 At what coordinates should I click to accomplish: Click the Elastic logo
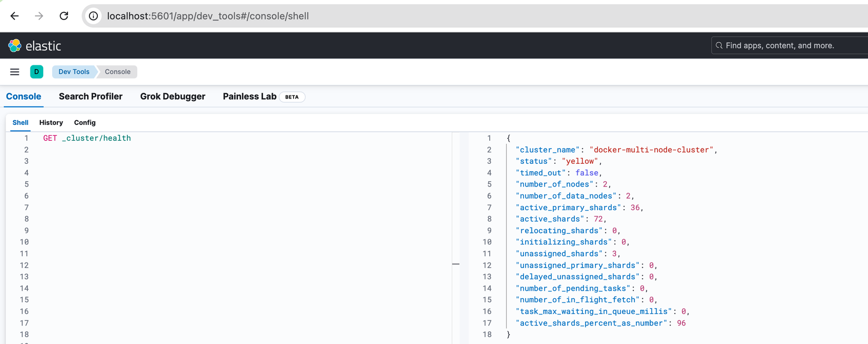[x=35, y=46]
